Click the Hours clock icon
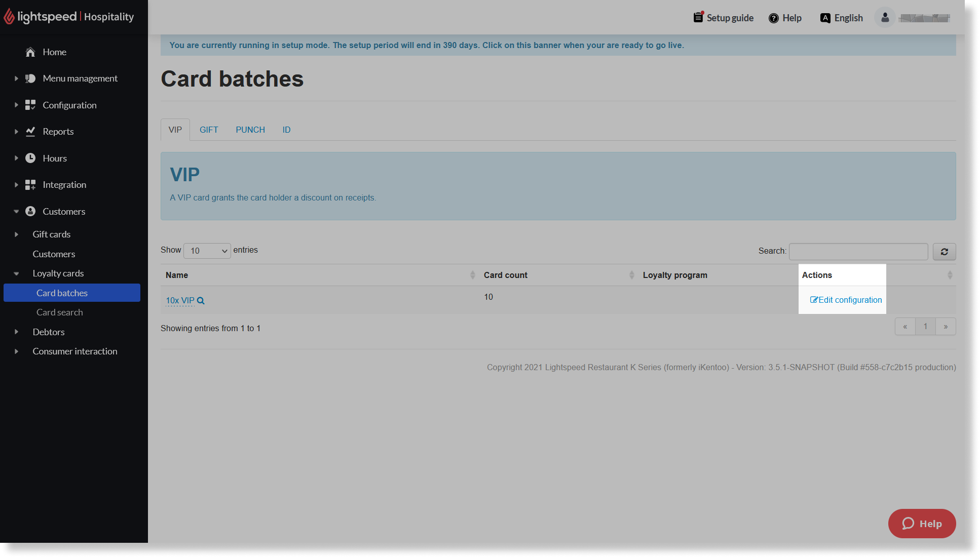The image size is (980, 558). point(30,158)
